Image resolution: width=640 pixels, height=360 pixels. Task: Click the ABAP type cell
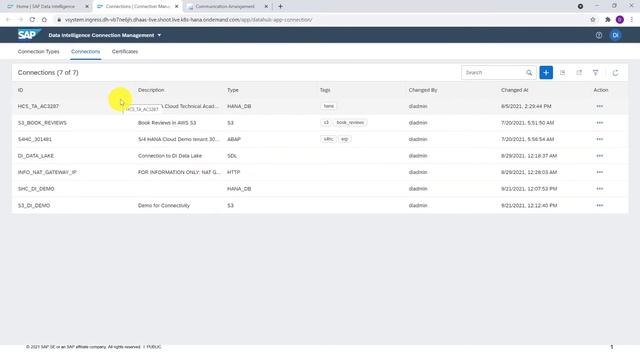[234, 139]
